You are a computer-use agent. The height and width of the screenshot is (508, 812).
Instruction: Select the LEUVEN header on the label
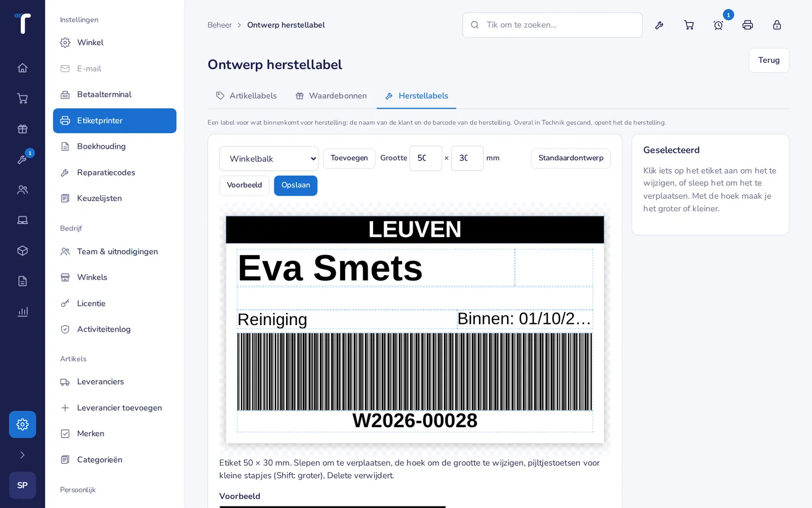coord(415,230)
